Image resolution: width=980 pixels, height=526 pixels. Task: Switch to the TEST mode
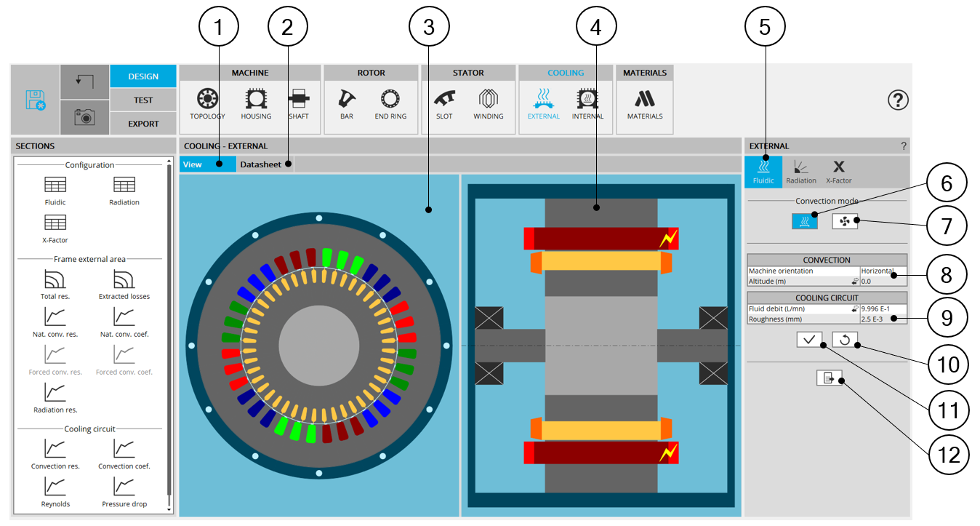(143, 100)
